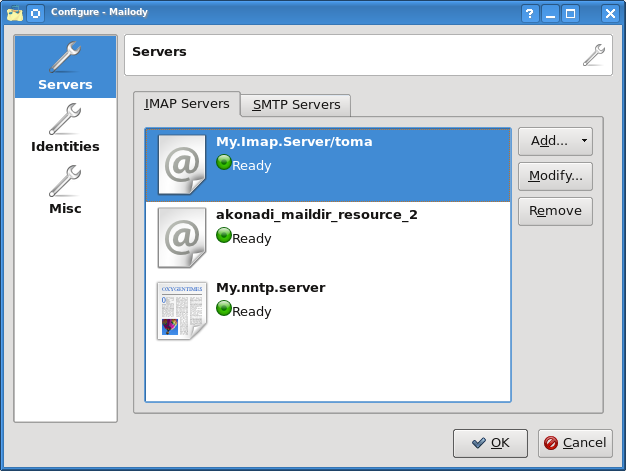The height and width of the screenshot is (471, 626).
Task: Open the Identities wrench icon
Action: [65, 120]
